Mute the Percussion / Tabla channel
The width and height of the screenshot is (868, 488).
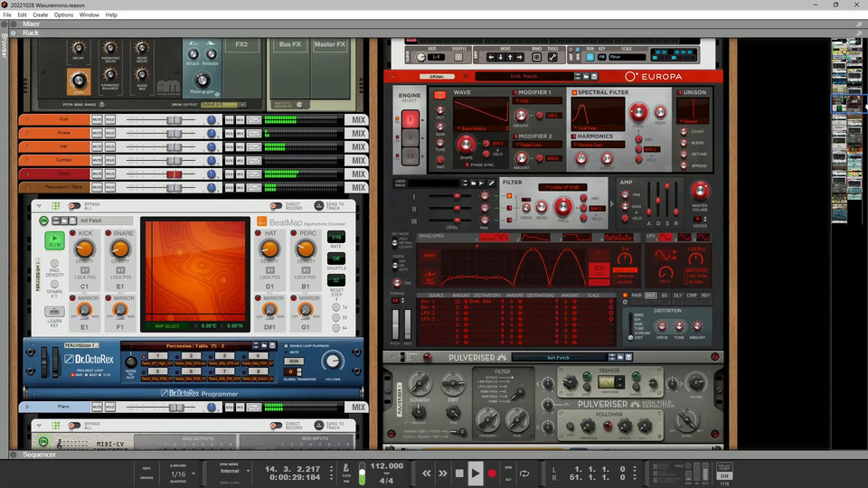click(97, 188)
